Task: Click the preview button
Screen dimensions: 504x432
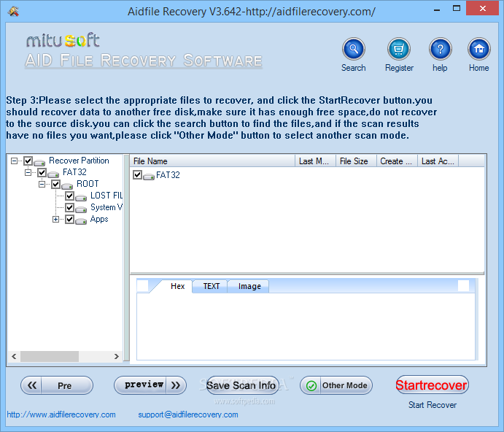Action: pos(150,385)
